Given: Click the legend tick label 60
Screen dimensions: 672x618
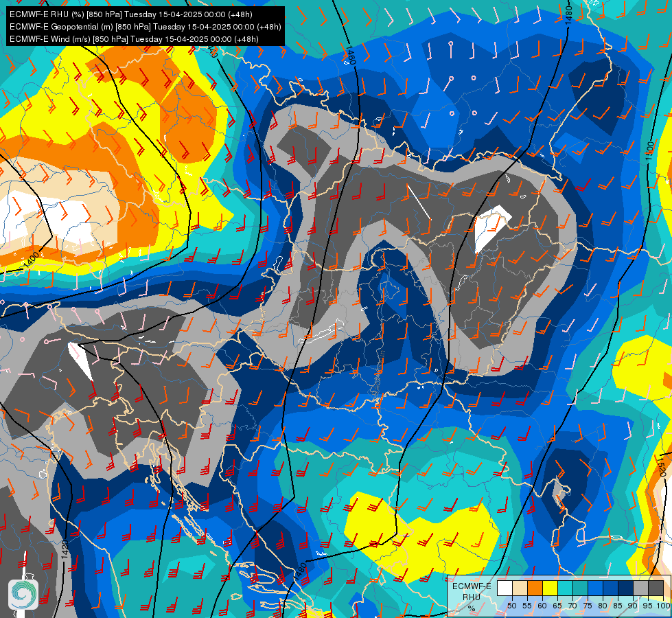Looking at the screenshot, I should click(542, 606).
